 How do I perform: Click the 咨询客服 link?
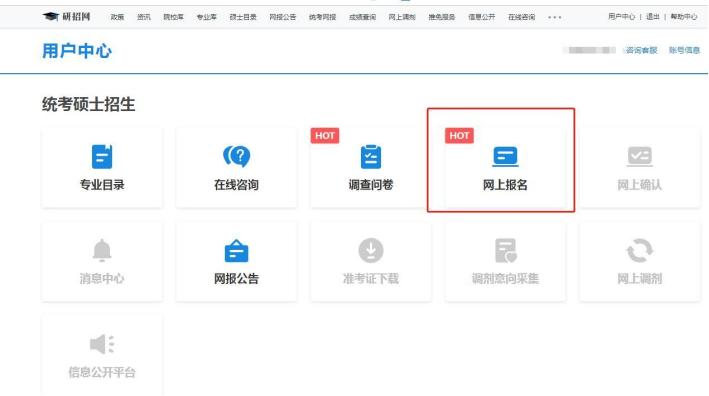point(641,50)
